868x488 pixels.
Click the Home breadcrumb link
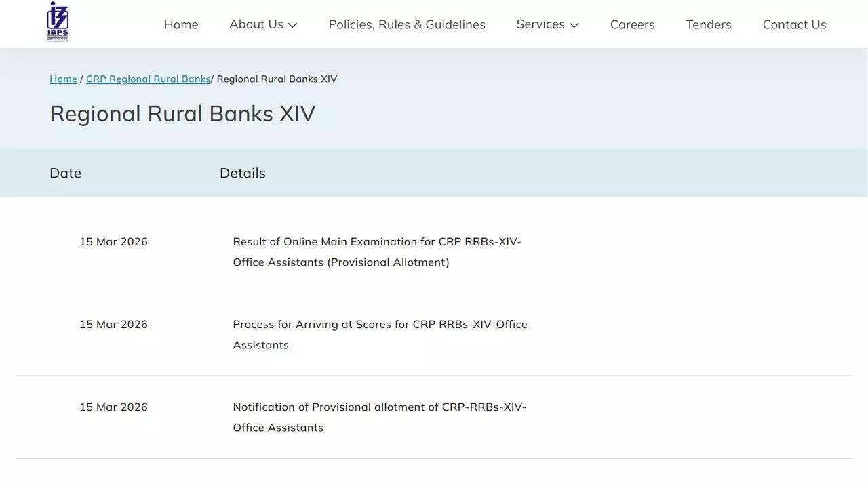pyautogui.click(x=63, y=79)
